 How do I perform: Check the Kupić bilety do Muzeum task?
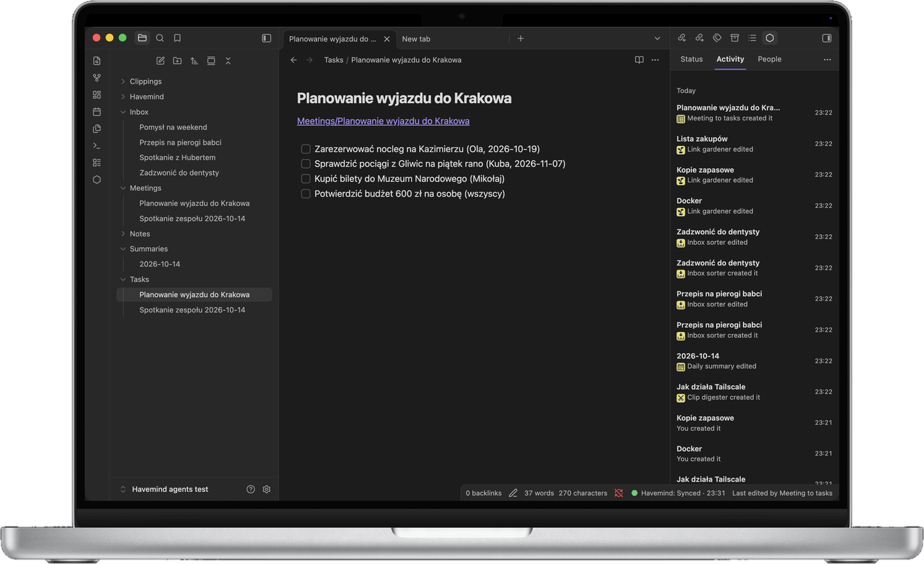click(x=306, y=179)
